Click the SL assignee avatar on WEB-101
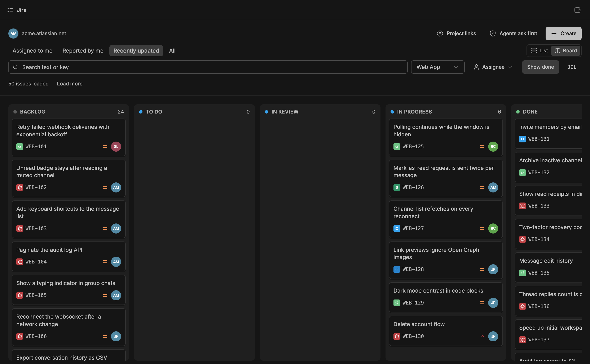The image size is (590, 364). pyautogui.click(x=116, y=146)
